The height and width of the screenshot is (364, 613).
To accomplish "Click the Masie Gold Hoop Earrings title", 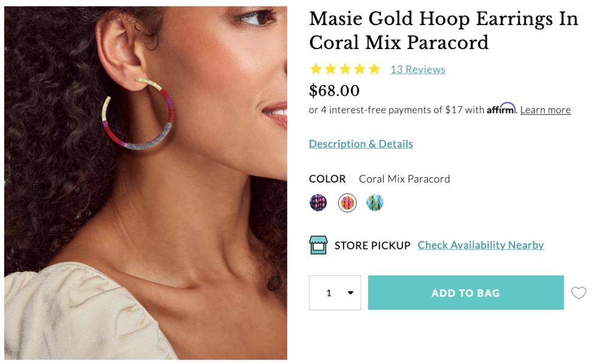I will pos(444,31).
